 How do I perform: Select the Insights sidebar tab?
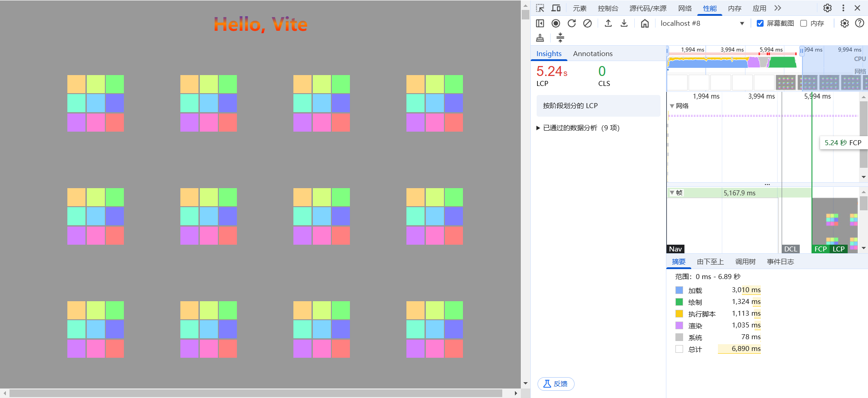(549, 53)
